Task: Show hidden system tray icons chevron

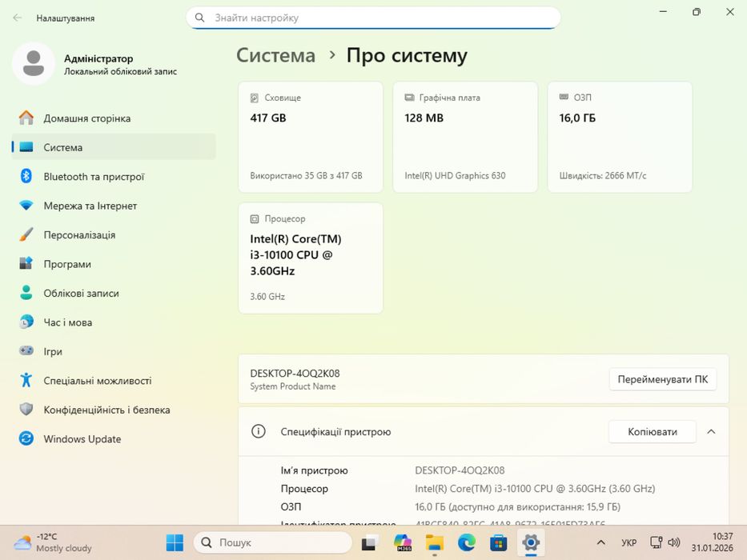Action: point(601,542)
